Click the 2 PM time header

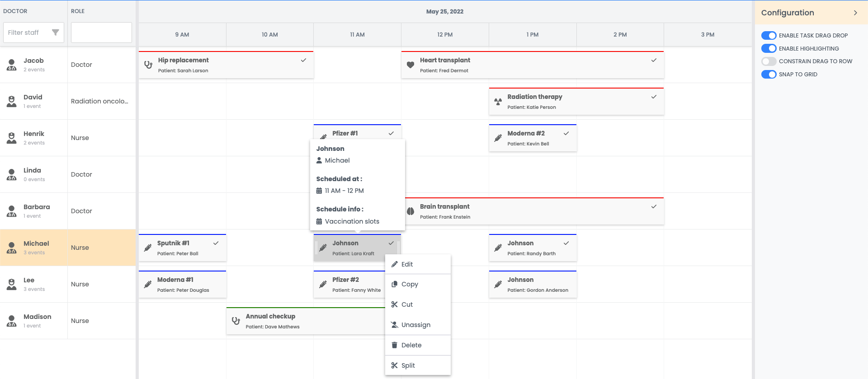tap(620, 35)
